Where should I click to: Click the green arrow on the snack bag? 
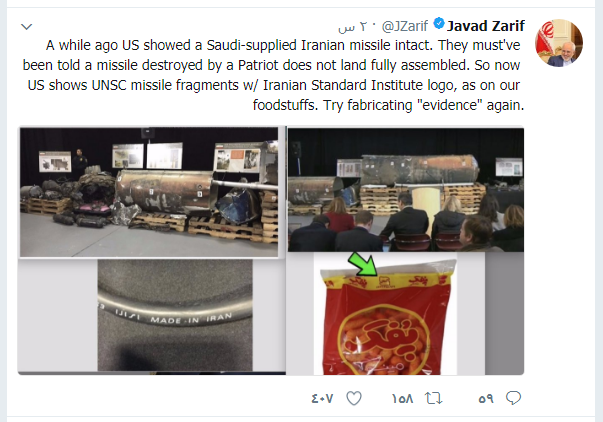pyautogui.click(x=363, y=265)
